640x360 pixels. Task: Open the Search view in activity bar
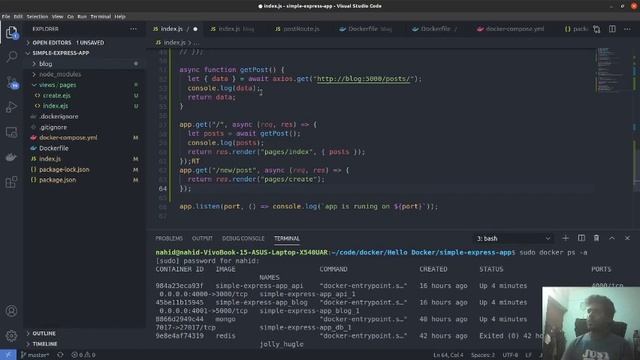[11, 56]
